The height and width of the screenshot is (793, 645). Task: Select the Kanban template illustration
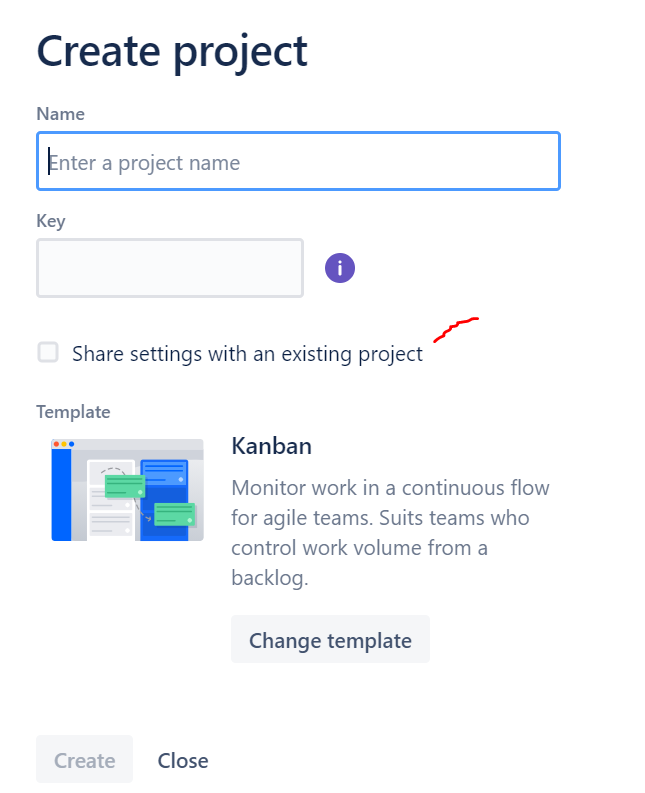tap(127, 490)
